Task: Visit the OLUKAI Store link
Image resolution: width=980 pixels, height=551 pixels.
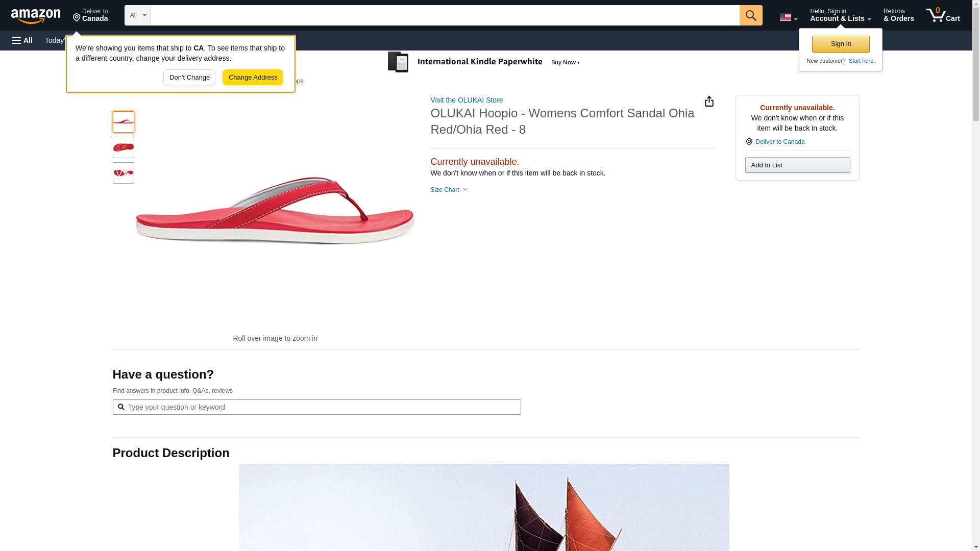Action: 466,100
